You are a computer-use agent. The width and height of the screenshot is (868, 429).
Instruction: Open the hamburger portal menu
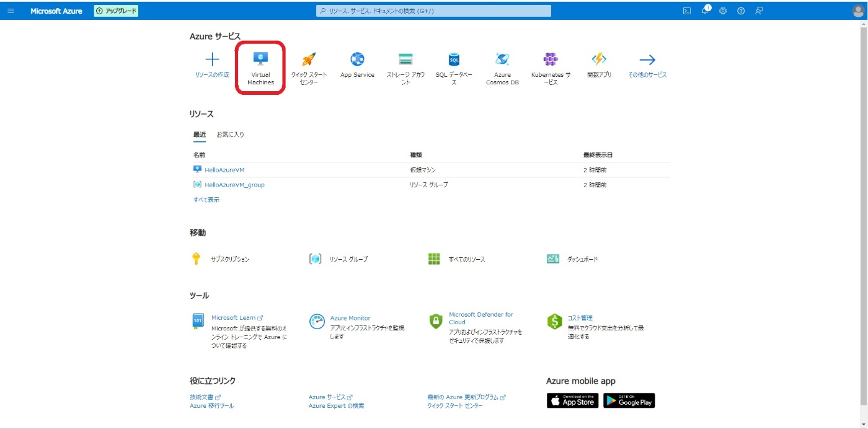click(x=11, y=11)
